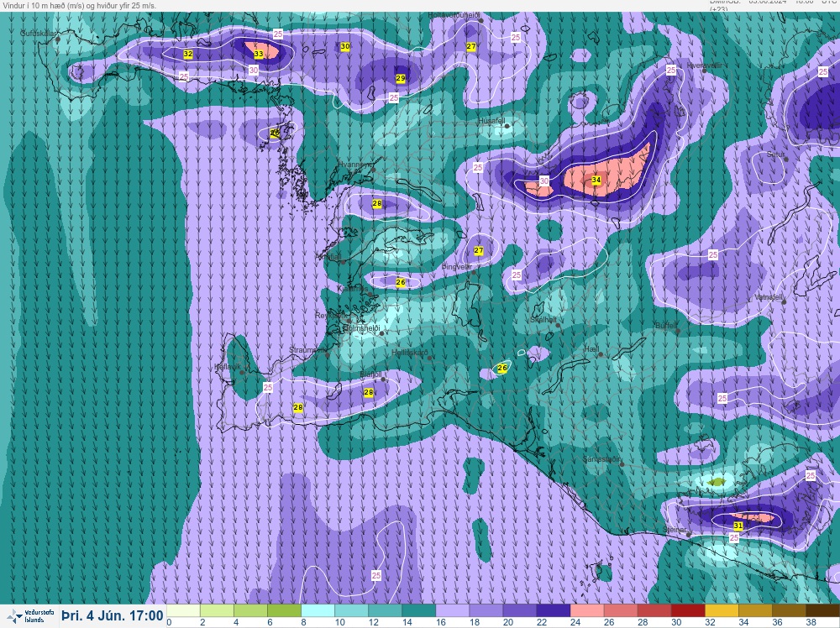Select the golden yellow 32–34 m/s legend swatch
Screen dimensions: 840x628
pyautogui.click(x=721, y=611)
